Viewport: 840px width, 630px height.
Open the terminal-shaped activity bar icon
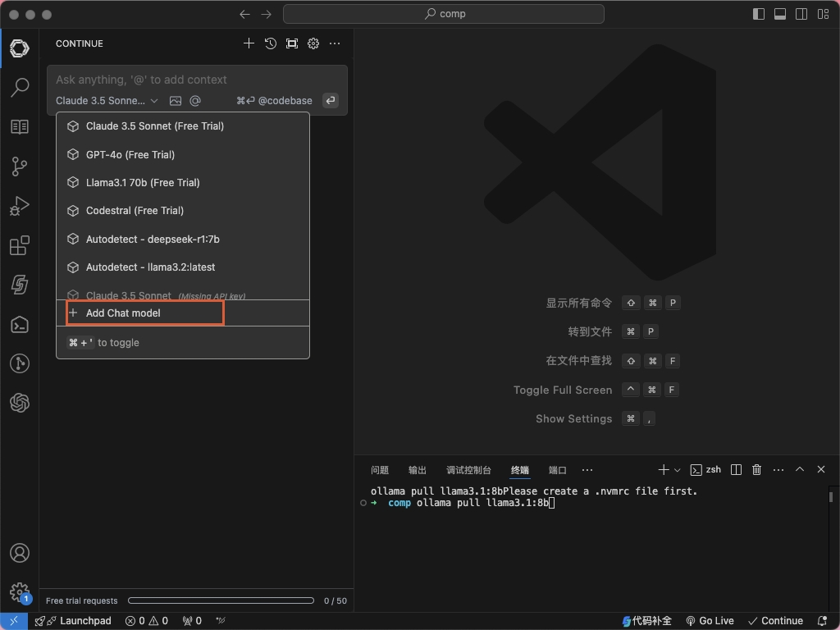tap(20, 325)
